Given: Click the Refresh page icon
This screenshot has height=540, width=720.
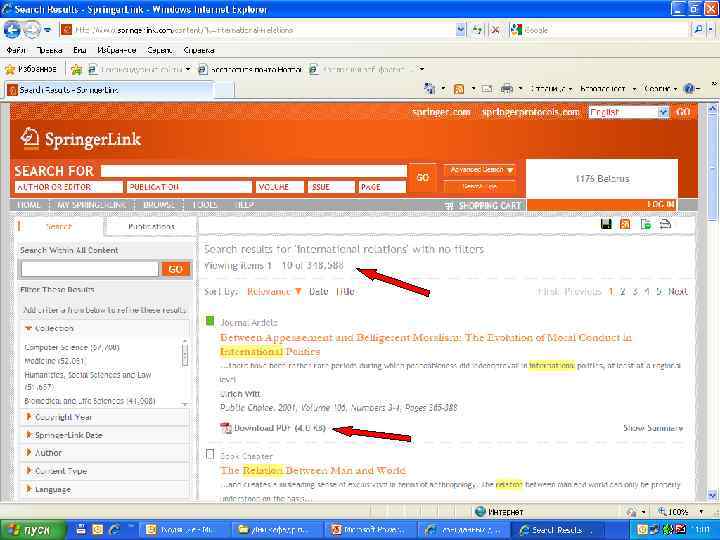Looking at the screenshot, I should click(x=478, y=30).
